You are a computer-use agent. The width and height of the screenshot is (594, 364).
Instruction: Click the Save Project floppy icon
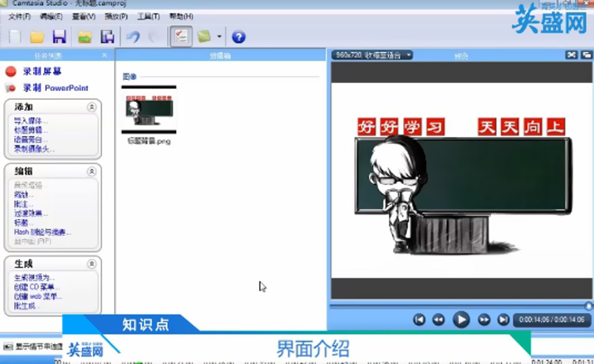click(x=59, y=36)
